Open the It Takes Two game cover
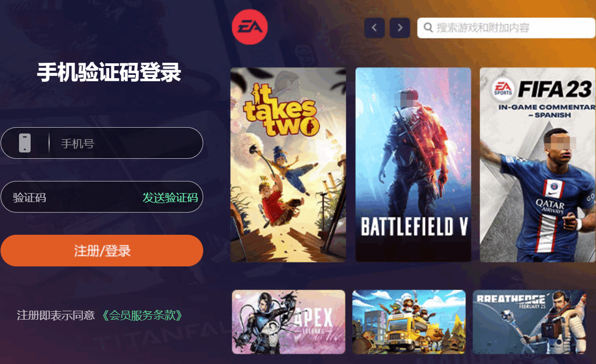Screen dimensions: 596x364 tap(288, 165)
